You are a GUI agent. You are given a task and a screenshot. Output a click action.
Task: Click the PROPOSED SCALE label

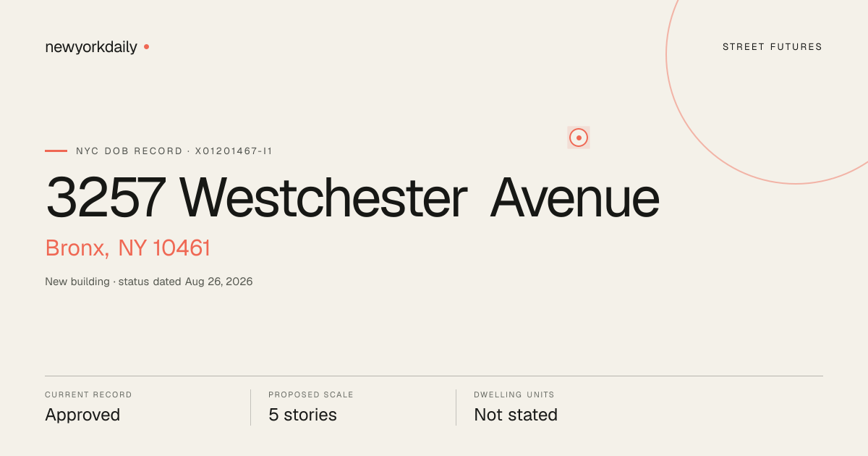click(311, 395)
